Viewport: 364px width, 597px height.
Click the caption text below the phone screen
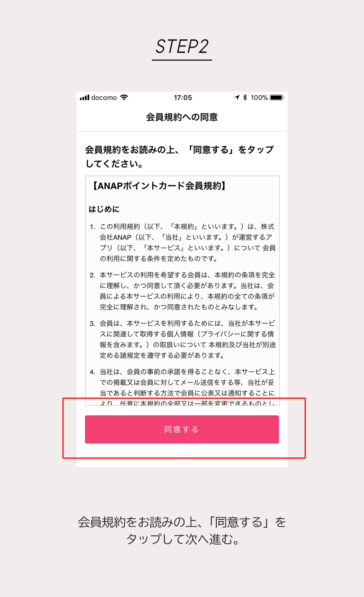182,530
